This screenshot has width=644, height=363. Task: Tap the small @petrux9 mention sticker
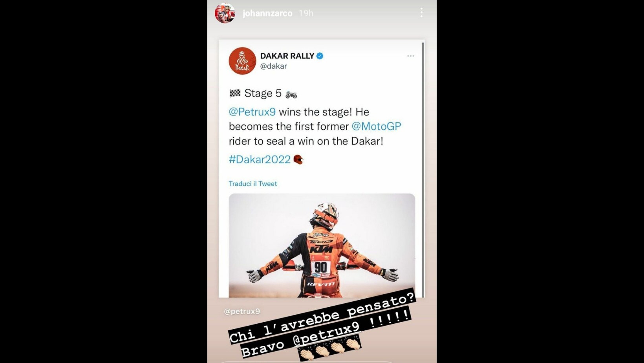[x=242, y=311]
